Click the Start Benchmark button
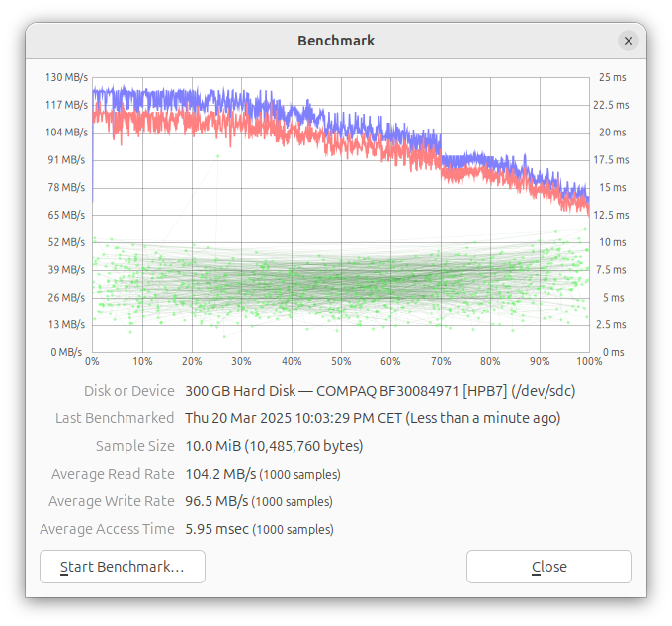The height and width of the screenshot is (626, 672). (x=123, y=567)
